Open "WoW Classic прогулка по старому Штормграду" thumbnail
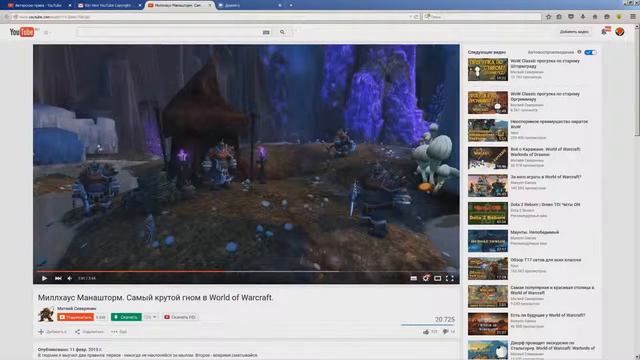Viewport: 640px width, 360px height. (488, 69)
